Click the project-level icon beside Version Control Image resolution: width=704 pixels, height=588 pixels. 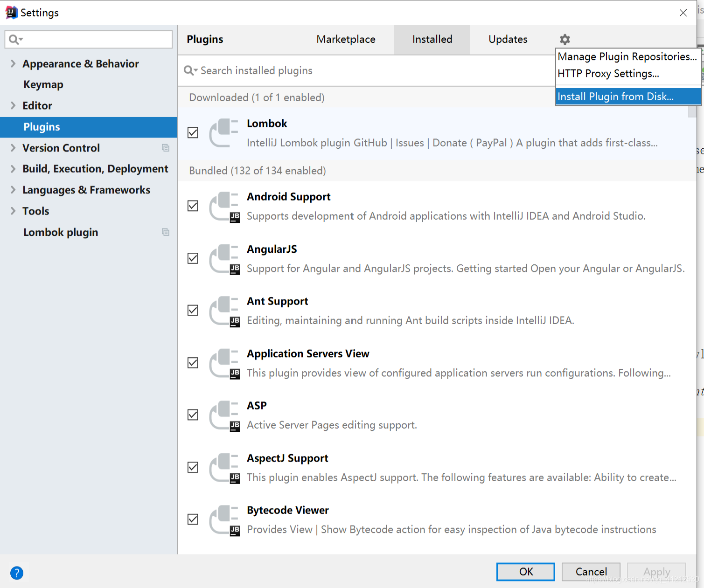click(x=165, y=148)
